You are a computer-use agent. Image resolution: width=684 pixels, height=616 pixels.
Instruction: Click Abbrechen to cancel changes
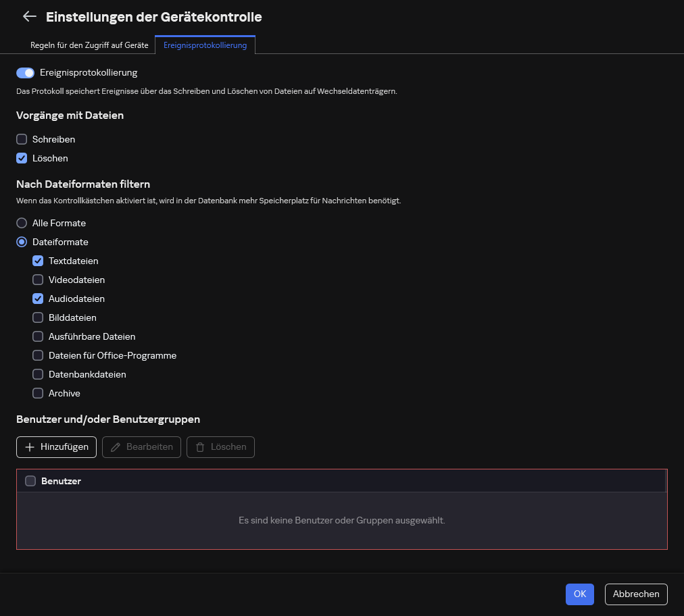tap(635, 594)
